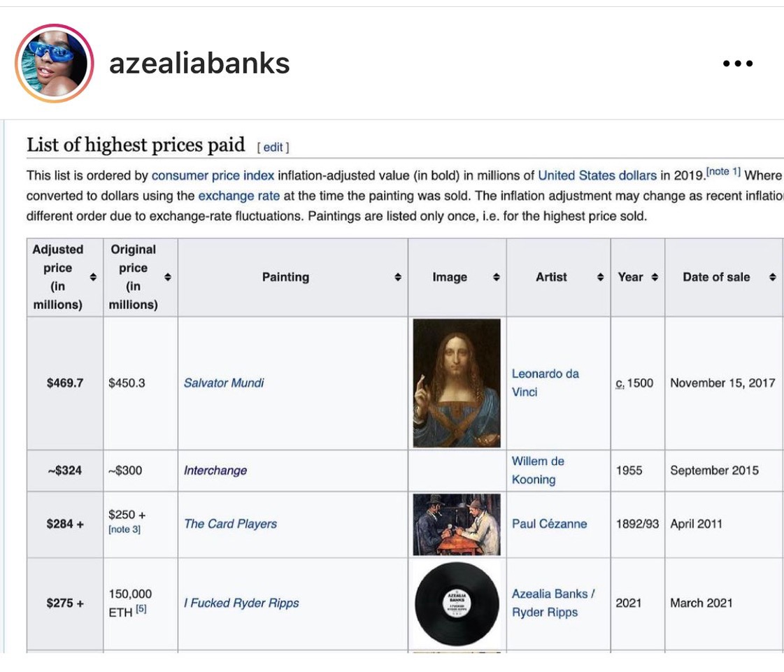Open the Salvator Mundi painting link
784x672 pixels.
(224, 383)
